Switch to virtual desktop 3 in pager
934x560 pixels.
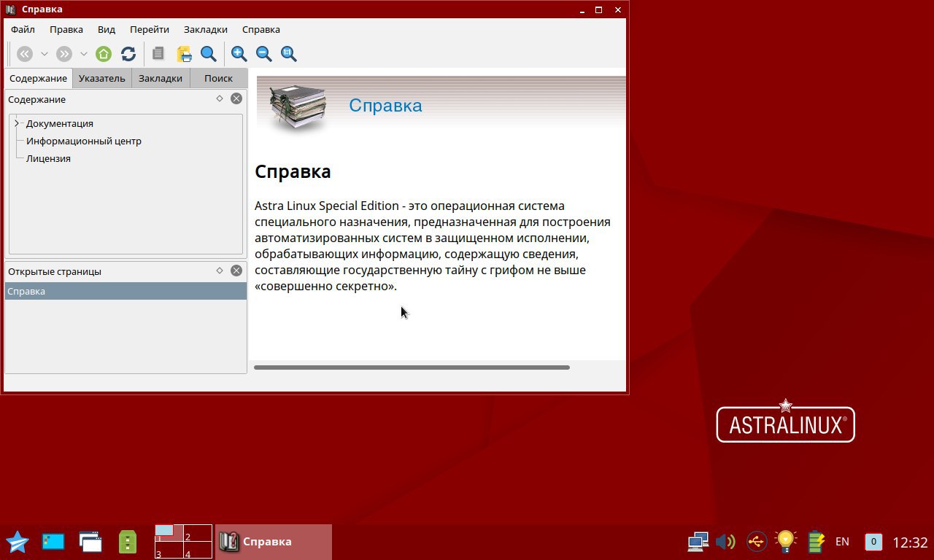169,551
